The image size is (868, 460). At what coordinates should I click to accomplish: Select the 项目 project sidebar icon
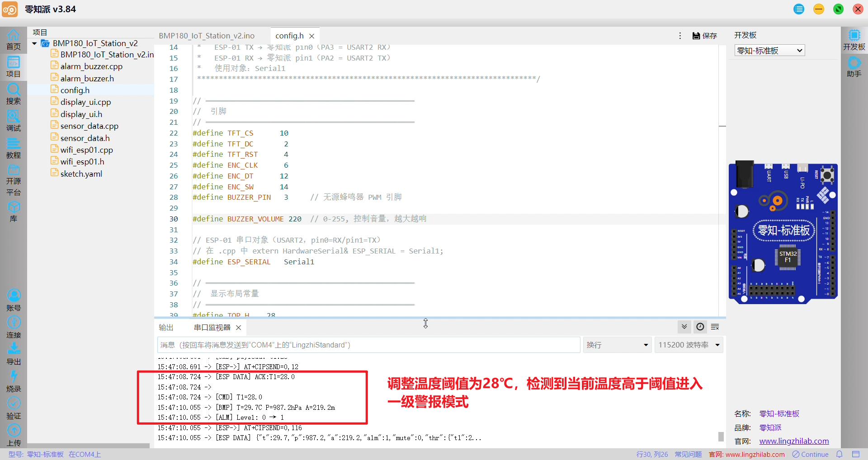point(14,67)
